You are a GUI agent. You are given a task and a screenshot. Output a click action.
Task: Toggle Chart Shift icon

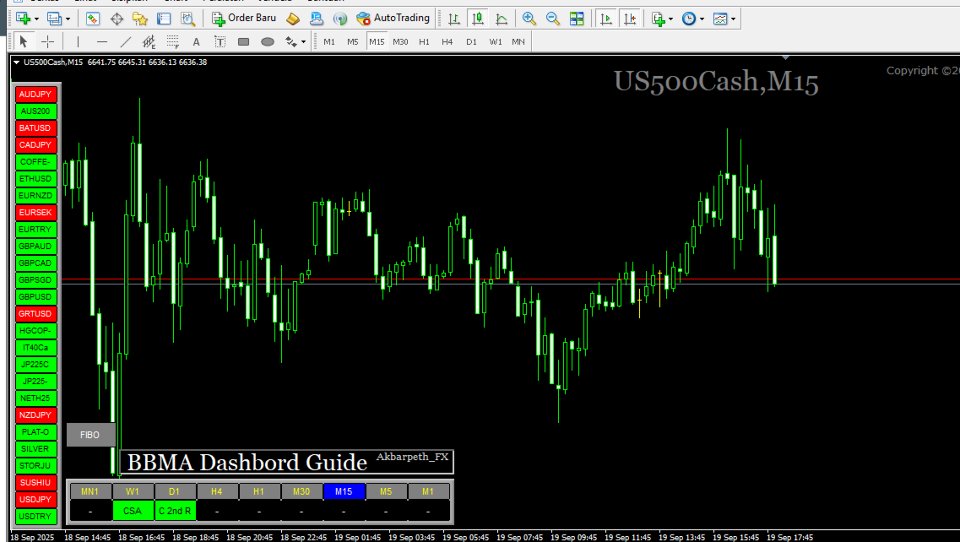pos(630,18)
